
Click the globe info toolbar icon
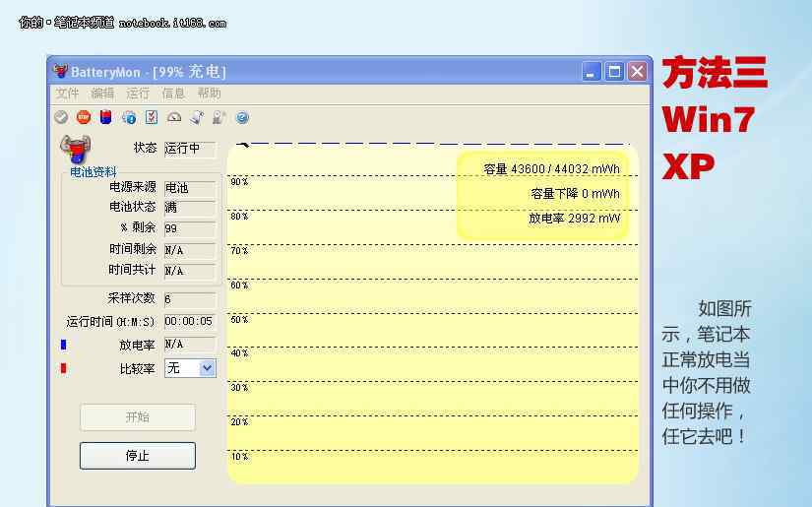pyautogui.click(x=129, y=117)
